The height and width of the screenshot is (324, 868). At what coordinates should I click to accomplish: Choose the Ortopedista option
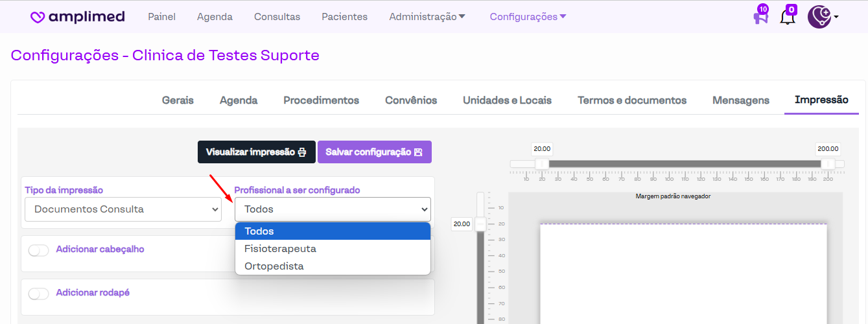pos(274,266)
